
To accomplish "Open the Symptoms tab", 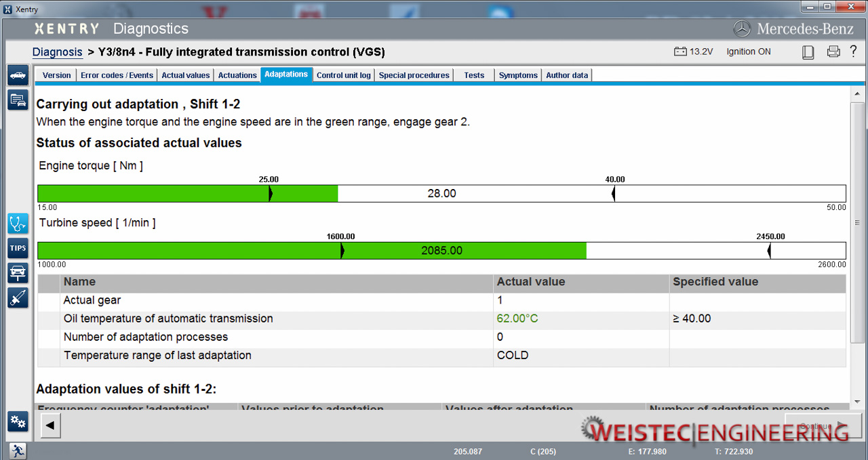I will 518,75.
